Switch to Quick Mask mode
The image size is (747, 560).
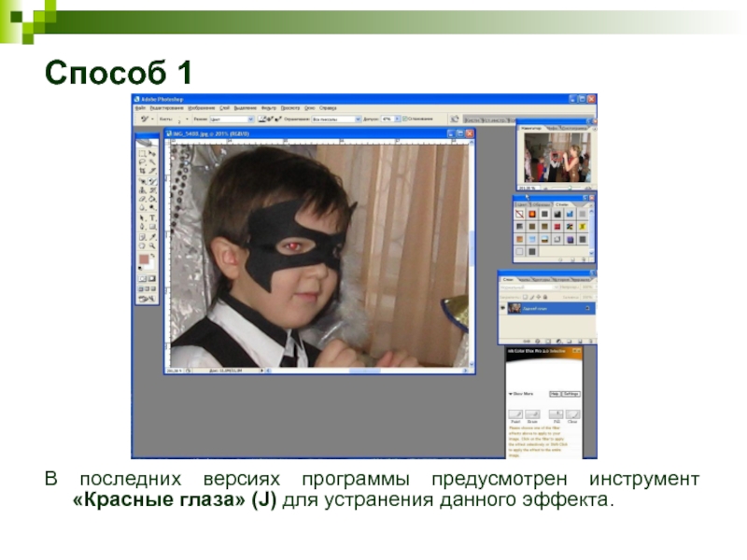[x=152, y=279]
